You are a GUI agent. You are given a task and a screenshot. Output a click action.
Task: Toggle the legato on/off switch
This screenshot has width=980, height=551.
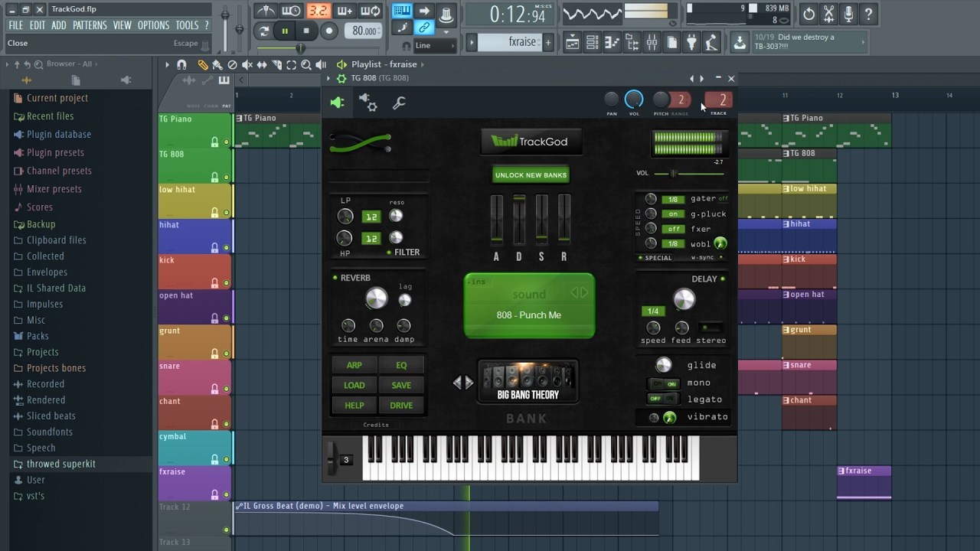(663, 399)
